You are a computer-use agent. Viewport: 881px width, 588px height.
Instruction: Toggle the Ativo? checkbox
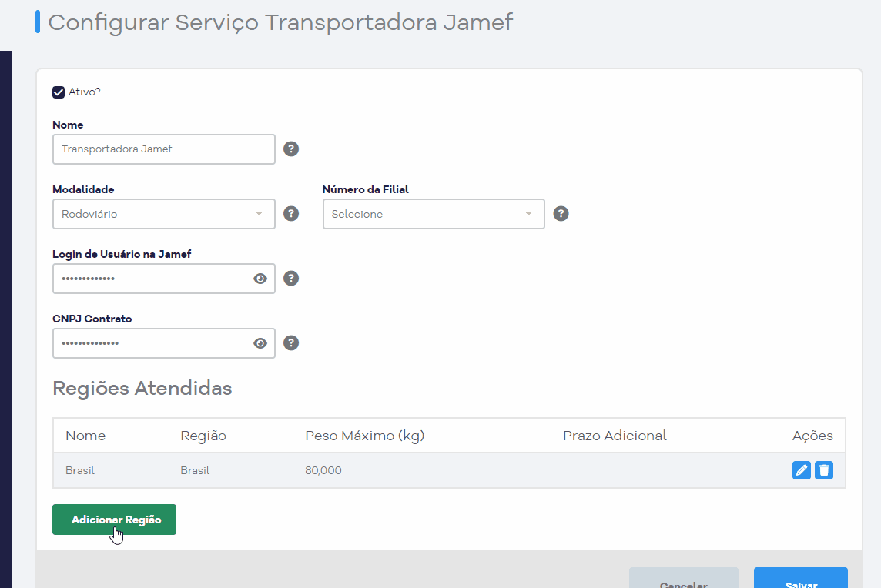pyautogui.click(x=59, y=92)
